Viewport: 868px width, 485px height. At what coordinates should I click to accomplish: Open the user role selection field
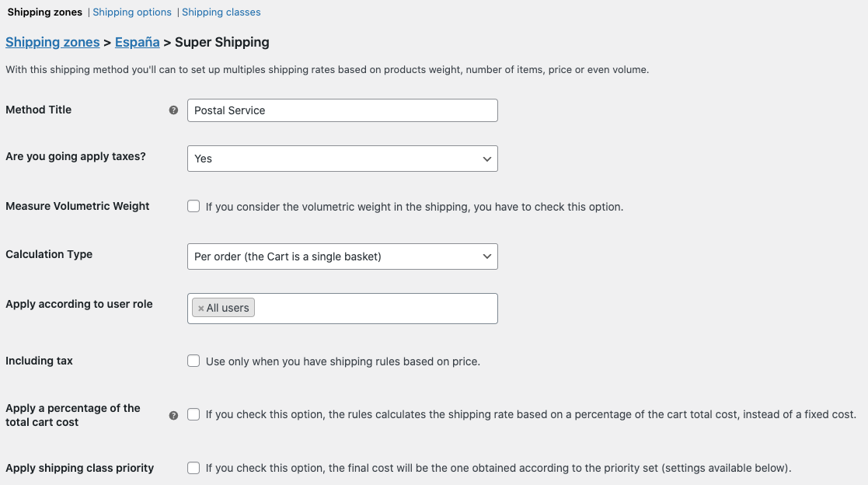[x=342, y=309]
